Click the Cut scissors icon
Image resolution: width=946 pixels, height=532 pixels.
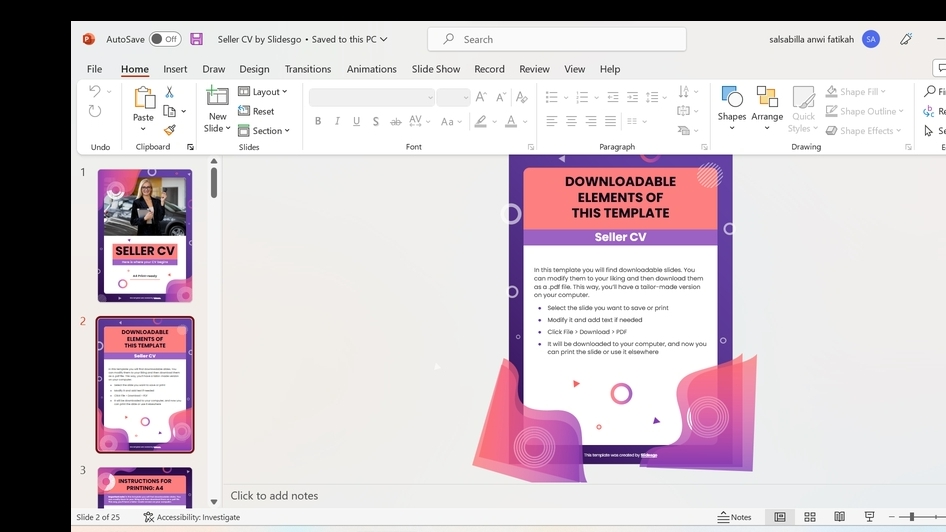click(x=170, y=92)
